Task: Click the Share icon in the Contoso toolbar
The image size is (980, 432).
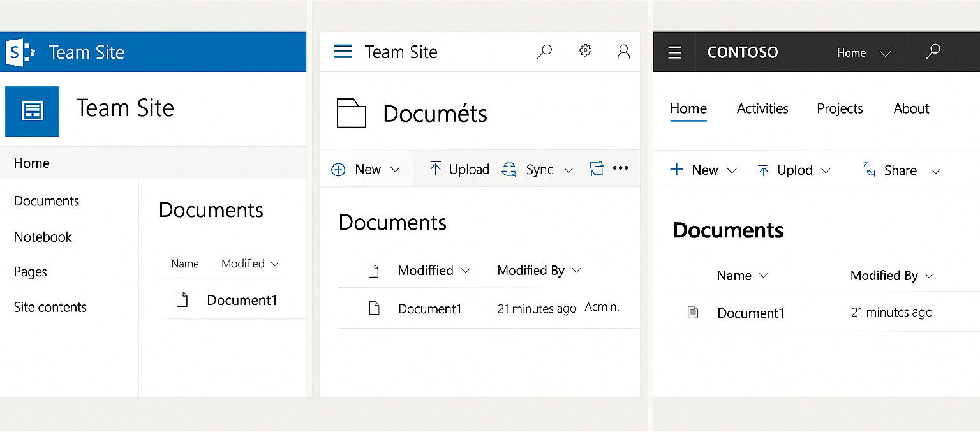Action: [x=868, y=169]
